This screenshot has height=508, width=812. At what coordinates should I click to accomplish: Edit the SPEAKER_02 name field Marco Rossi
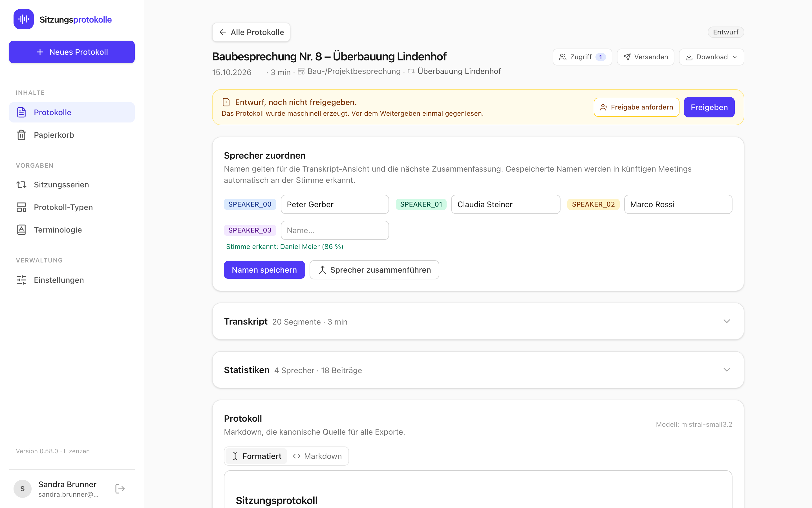[x=678, y=204]
